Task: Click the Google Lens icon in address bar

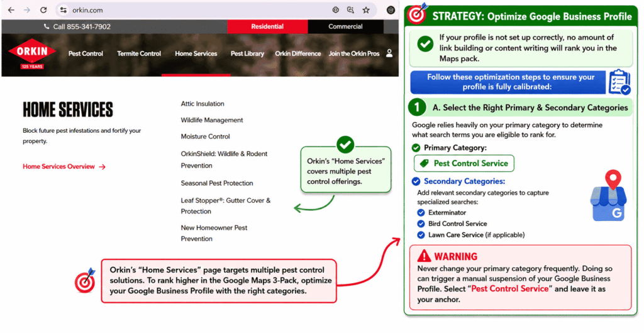Action: pyautogui.click(x=336, y=10)
